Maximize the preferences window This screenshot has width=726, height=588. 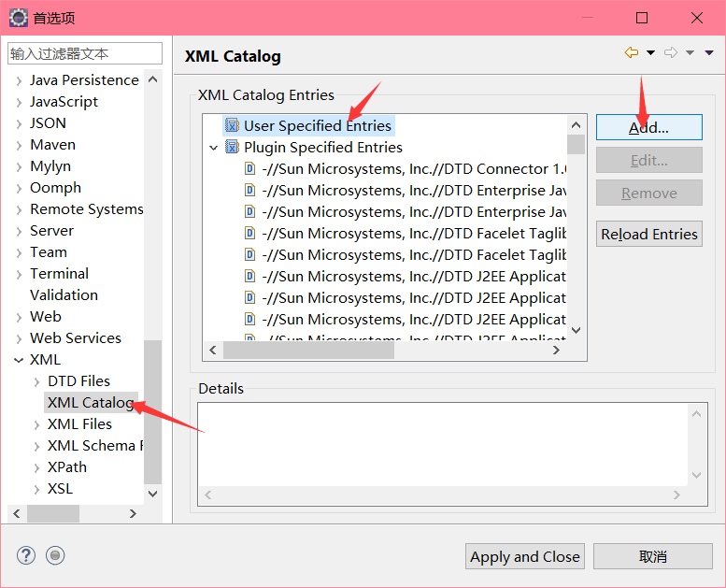point(642,18)
